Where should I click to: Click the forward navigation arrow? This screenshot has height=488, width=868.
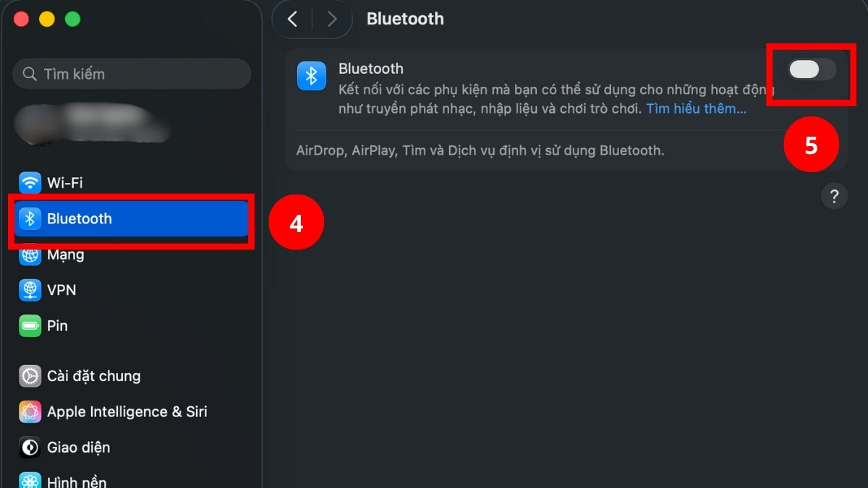pyautogui.click(x=332, y=19)
